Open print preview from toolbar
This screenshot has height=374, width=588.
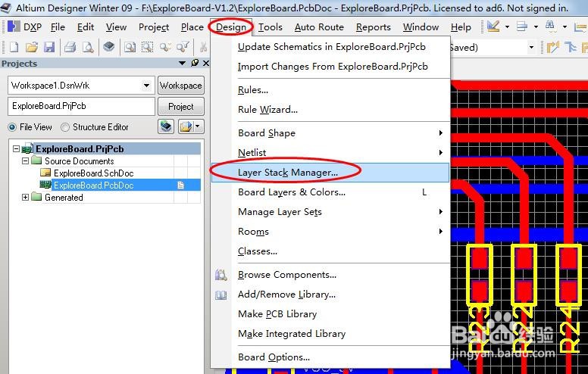coord(88,47)
